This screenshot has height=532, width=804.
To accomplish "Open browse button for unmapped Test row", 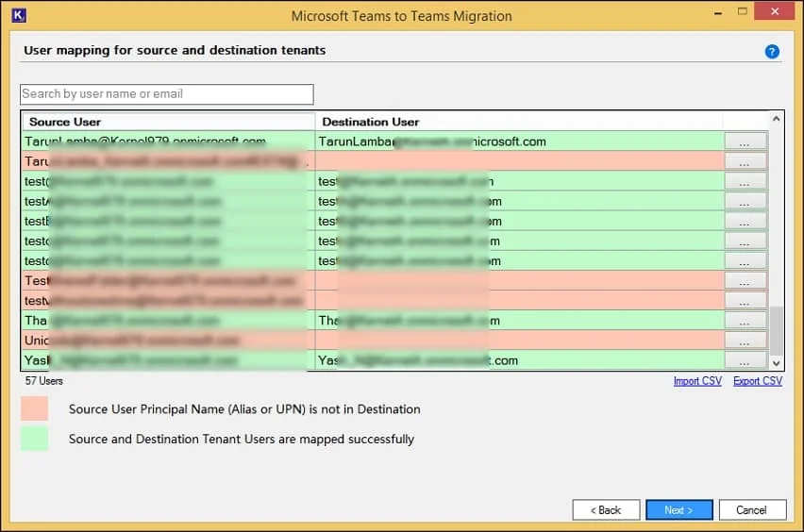I will [x=745, y=281].
